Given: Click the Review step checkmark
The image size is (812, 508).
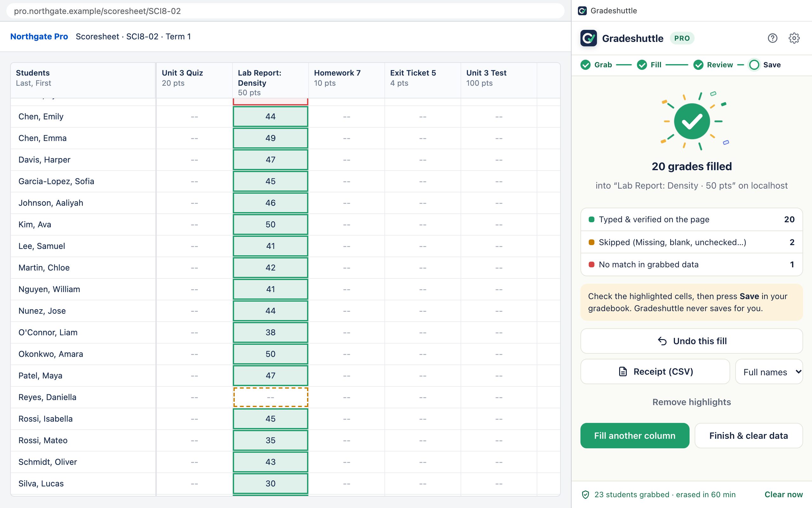Looking at the screenshot, I should [698, 65].
